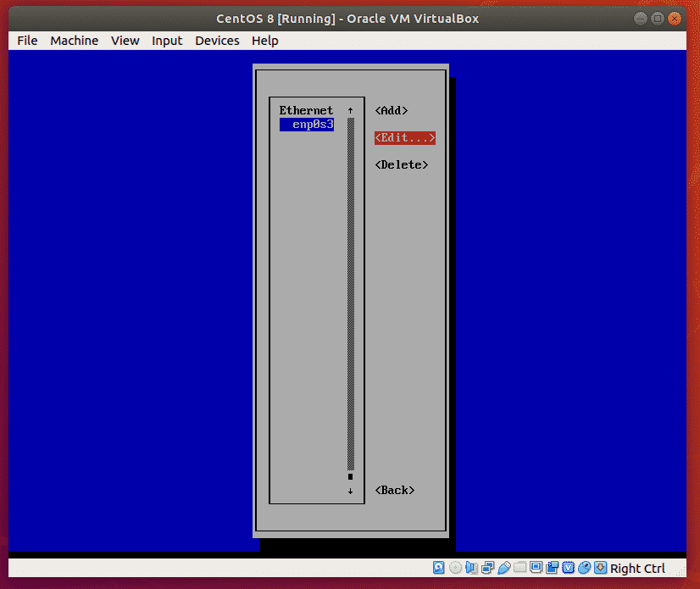Open the File menu

click(27, 41)
